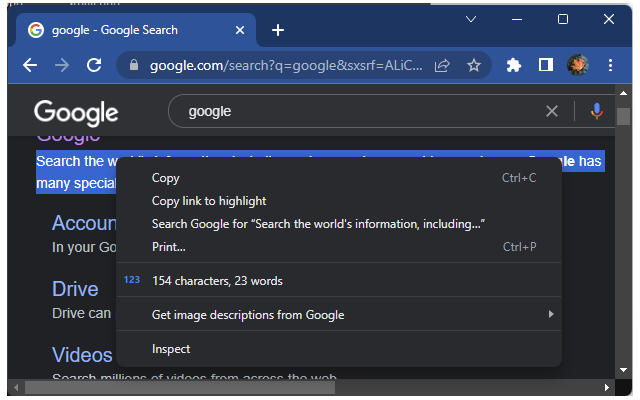
Task: Open a new tab with plus button
Action: tap(278, 30)
